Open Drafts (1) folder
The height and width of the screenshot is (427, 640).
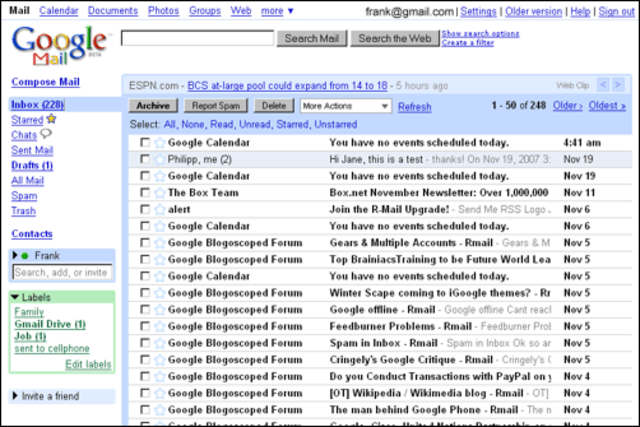(x=32, y=166)
